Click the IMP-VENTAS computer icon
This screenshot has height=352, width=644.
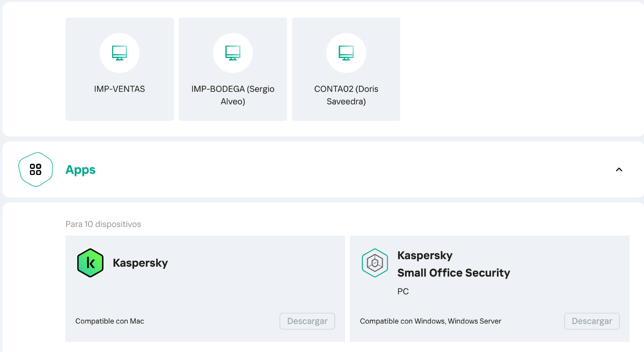pyautogui.click(x=119, y=53)
